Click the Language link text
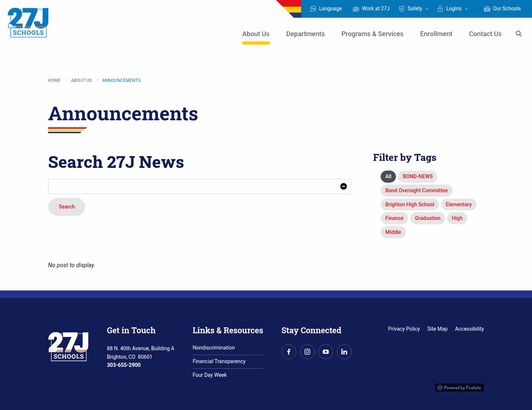The height and width of the screenshot is (410, 532). 330,8
